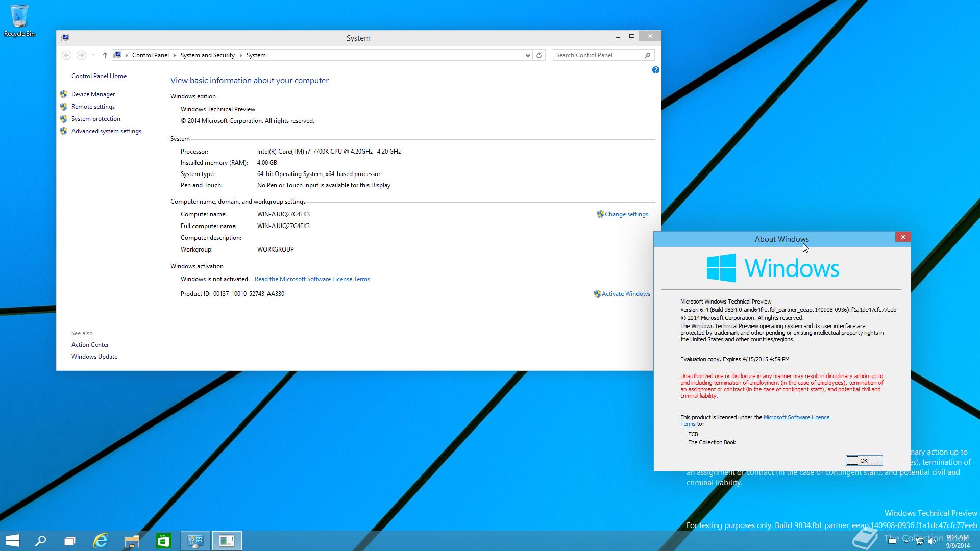Expand chevron after Control Panel breadcrumb

coord(175,55)
